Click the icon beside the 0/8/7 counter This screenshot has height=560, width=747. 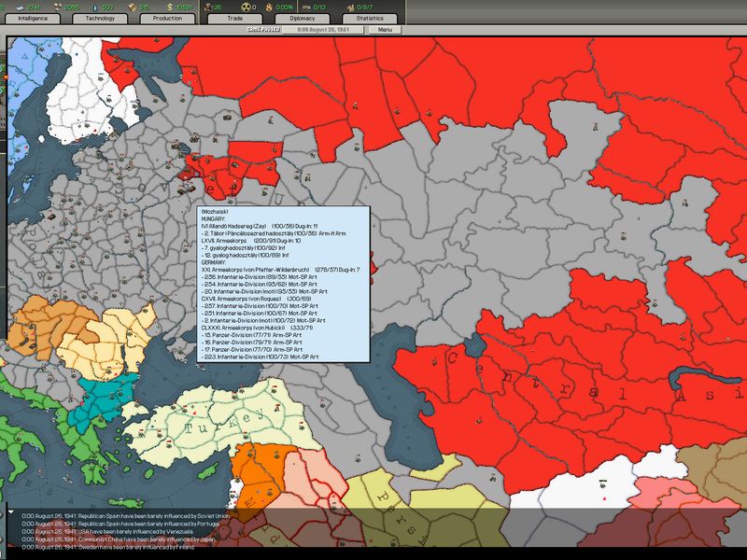[x=350, y=7]
